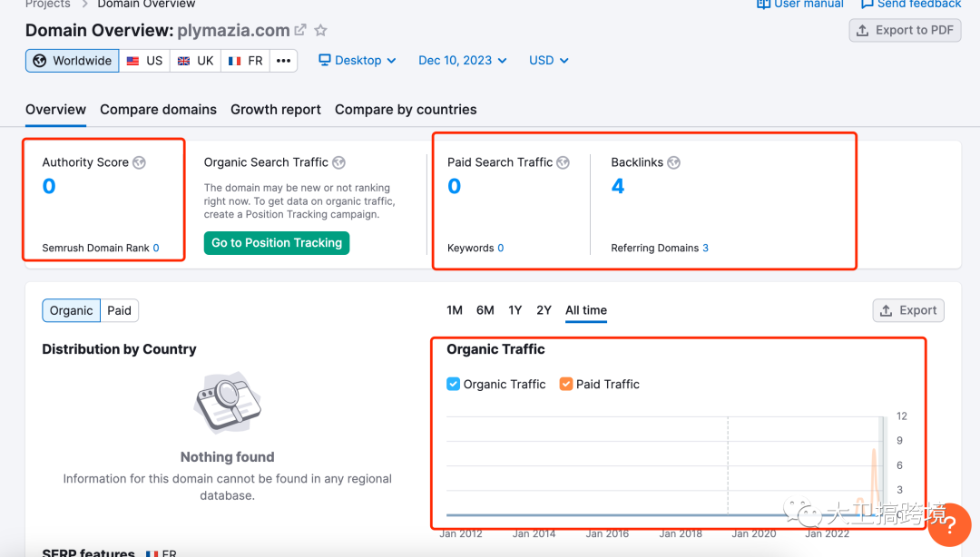The width and height of the screenshot is (980, 557).
Task: Select the All time range
Action: coord(586,310)
